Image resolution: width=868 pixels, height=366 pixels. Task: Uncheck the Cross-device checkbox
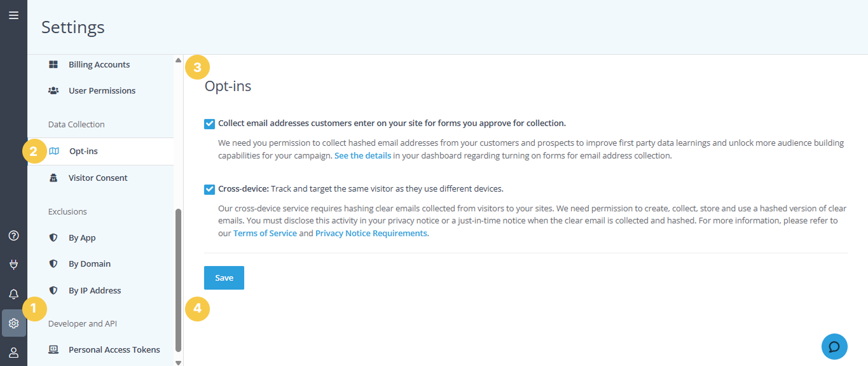[x=209, y=189]
